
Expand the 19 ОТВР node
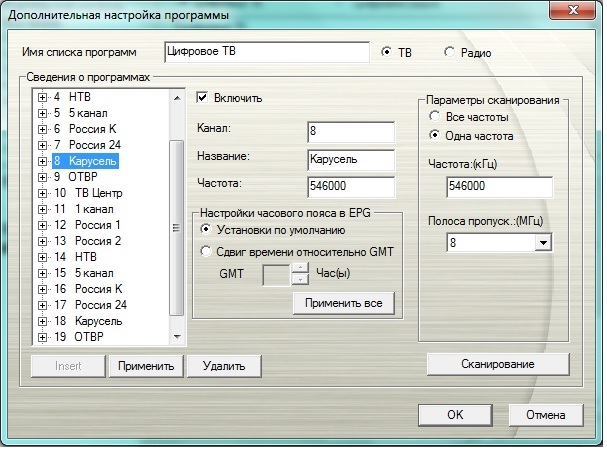(x=42, y=337)
